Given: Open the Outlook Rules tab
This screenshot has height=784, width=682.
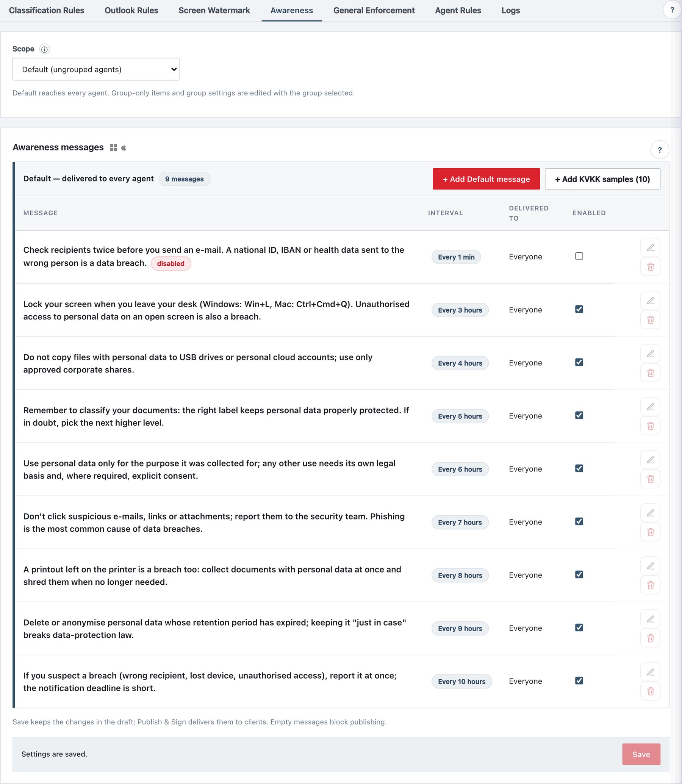Looking at the screenshot, I should (131, 10).
